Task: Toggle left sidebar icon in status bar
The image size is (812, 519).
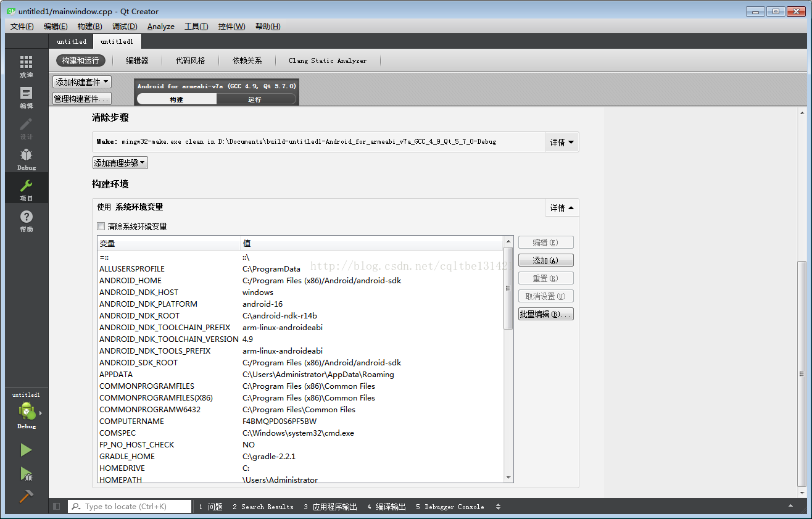Action: point(57,507)
